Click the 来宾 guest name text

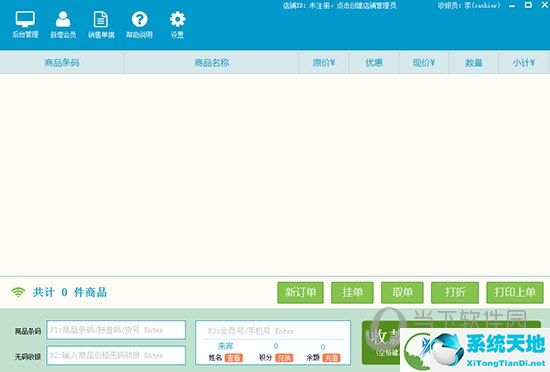(x=226, y=346)
